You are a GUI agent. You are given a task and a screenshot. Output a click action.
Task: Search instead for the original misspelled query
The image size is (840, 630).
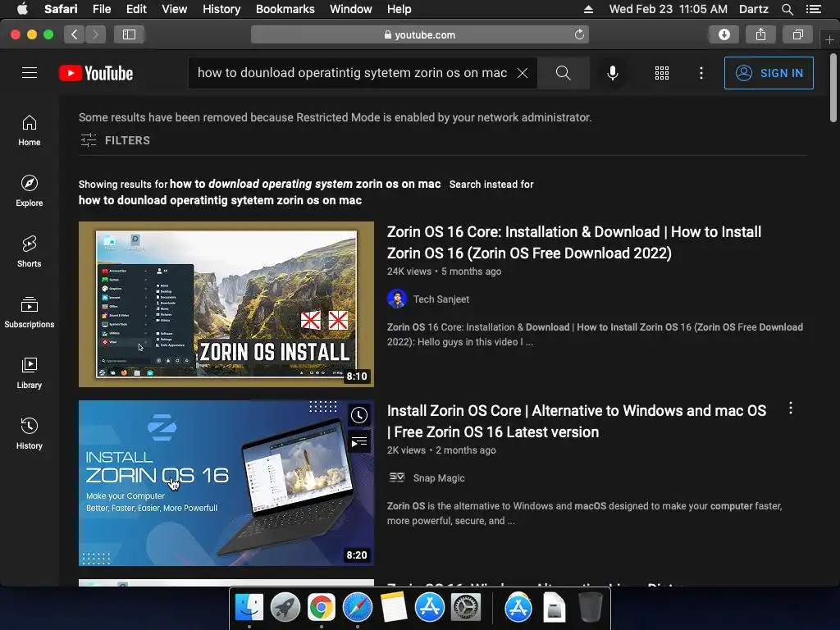pyautogui.click(x=220, y=200)
